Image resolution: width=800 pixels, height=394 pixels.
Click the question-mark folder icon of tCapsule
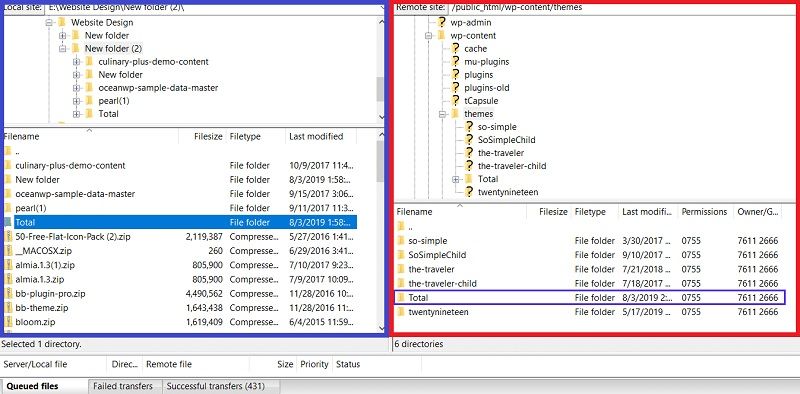(x=456, y=101)
